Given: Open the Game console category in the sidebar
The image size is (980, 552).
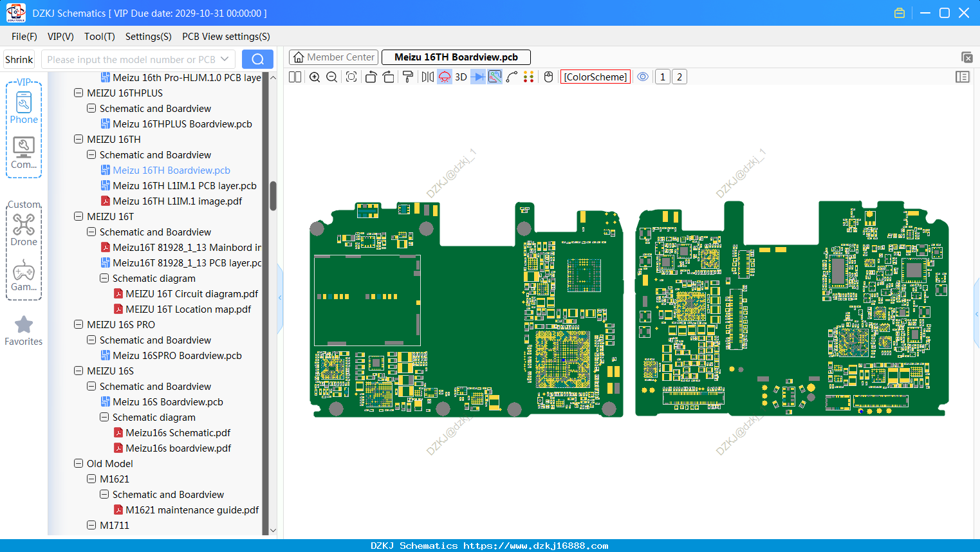Looking at the screenshot, I should [x=24, y=275].
